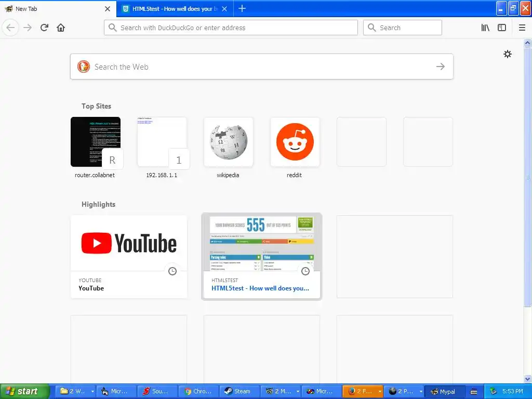532x399 pixels.
Task: Click the YouTube highlight title text
Action: coord(91,288)
